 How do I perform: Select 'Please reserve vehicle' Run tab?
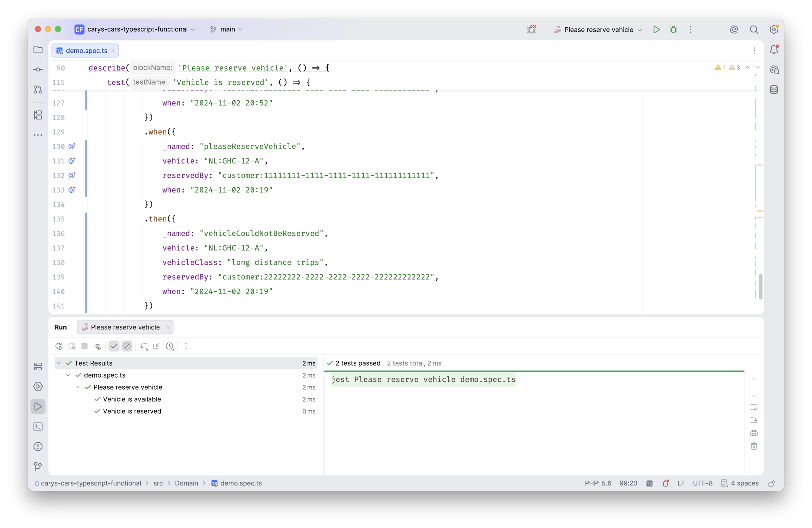click(x=125, y=327)
